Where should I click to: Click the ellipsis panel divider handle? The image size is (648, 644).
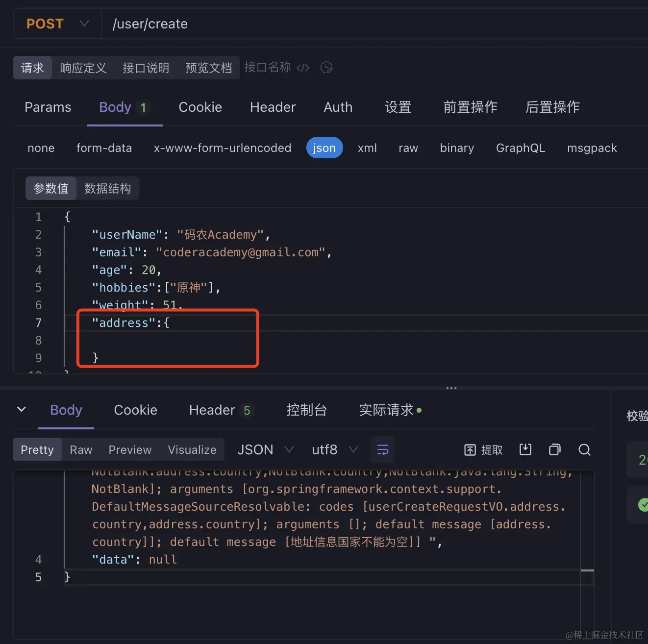pyautogui.click(x=451, y=388)
